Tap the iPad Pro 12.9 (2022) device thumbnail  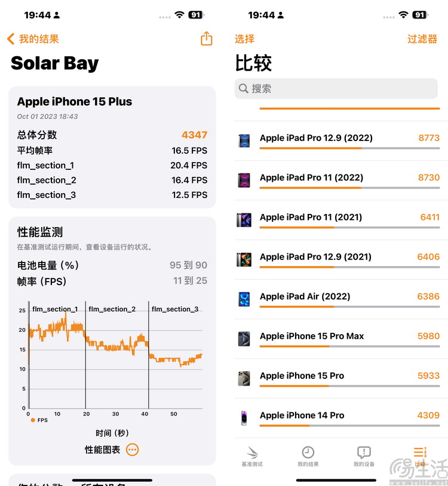point(244,140)
